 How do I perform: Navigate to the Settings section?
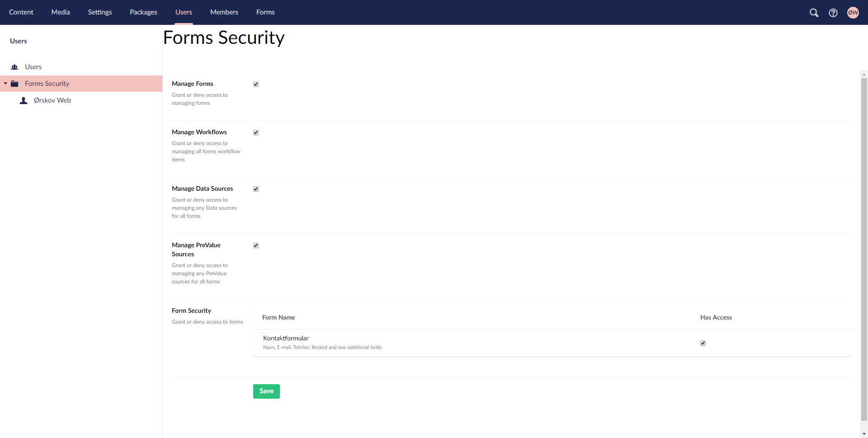coord(99,12)
